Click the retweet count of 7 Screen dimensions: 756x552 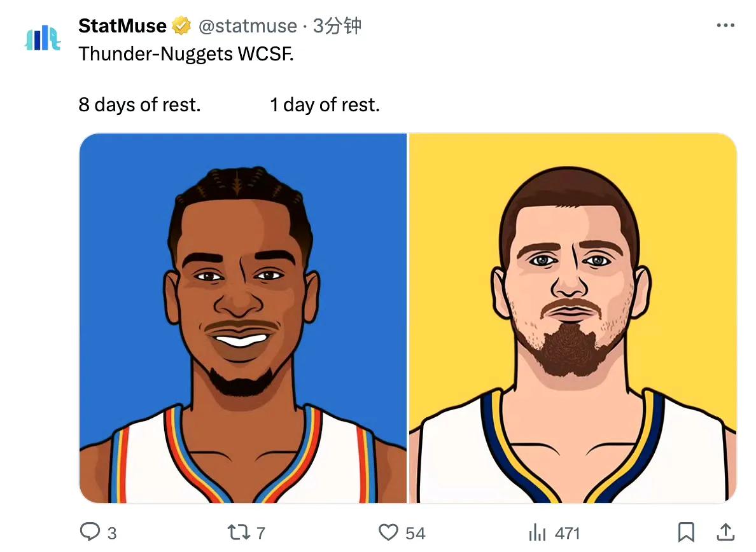[260, 533]
